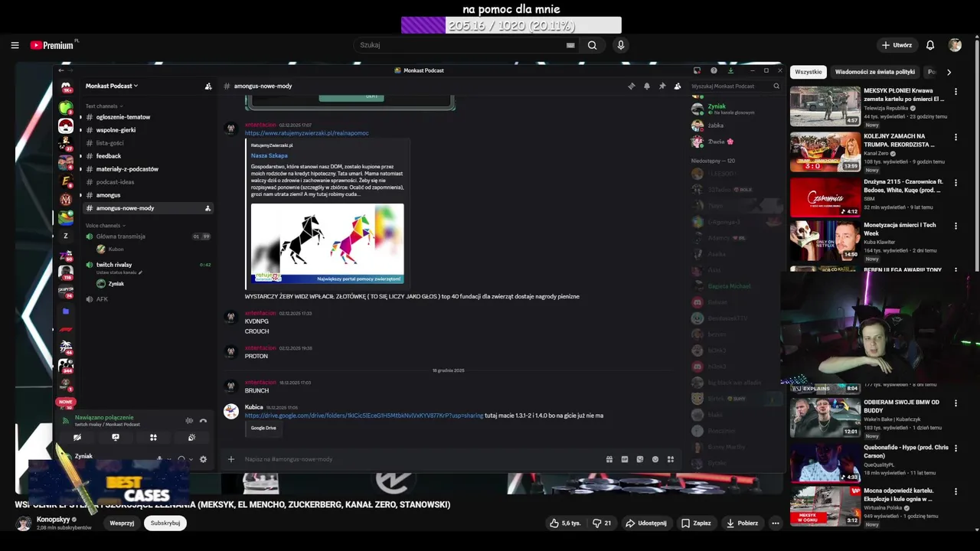The height and width of the screenshot is (551, 980).
Task: Open Discord inbox icon in title bar
Action: tap(697, 70)
